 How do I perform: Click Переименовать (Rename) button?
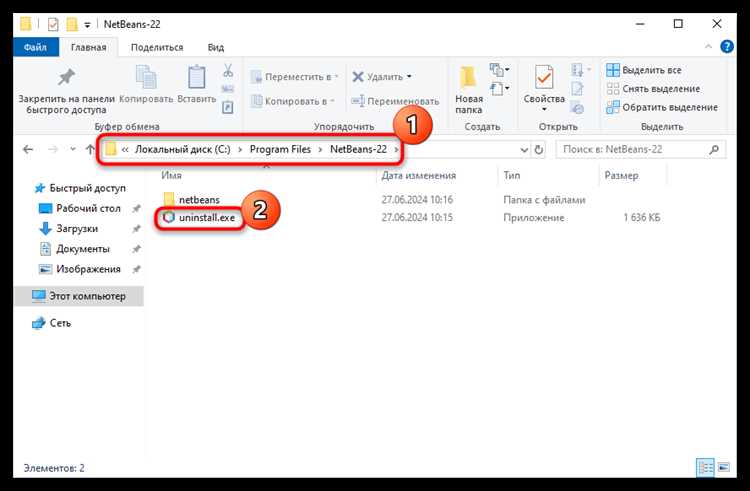point(395,101)
